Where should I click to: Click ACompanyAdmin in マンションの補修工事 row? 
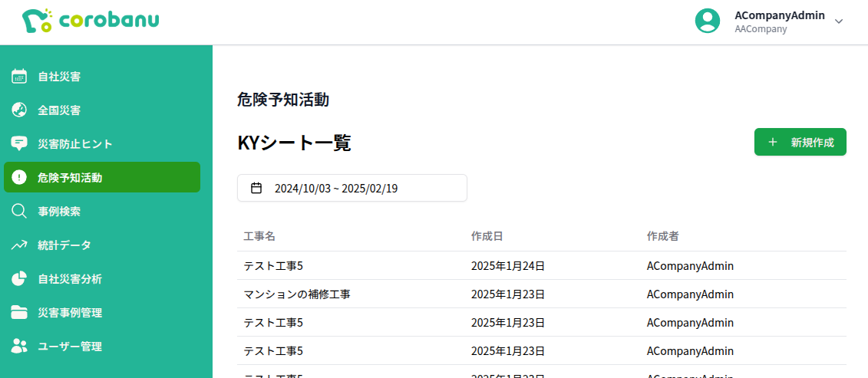tap(690, 294)
